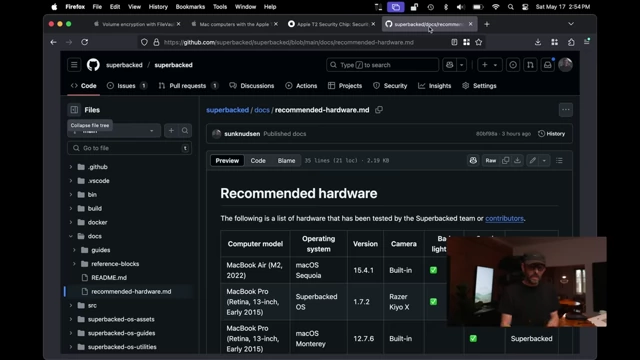The width and height of the screenshot is (640, 360).
Task: View file History
Action: click(551, 133)
